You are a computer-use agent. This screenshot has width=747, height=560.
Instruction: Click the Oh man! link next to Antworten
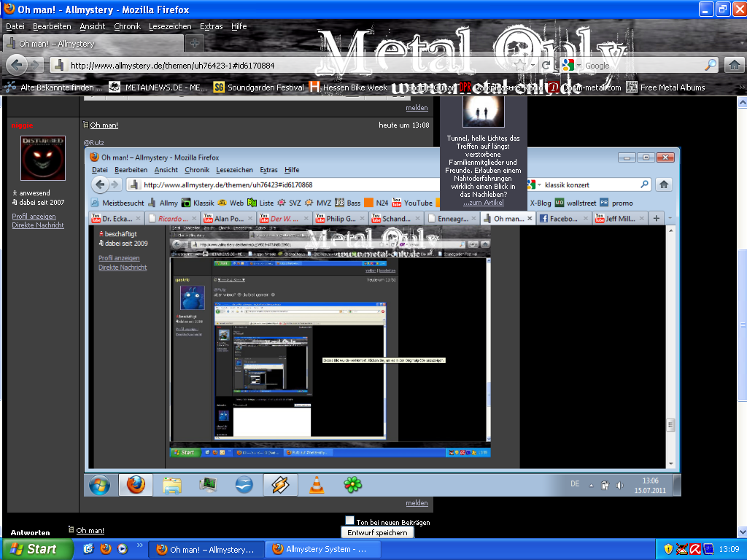(x=90, y=530)
